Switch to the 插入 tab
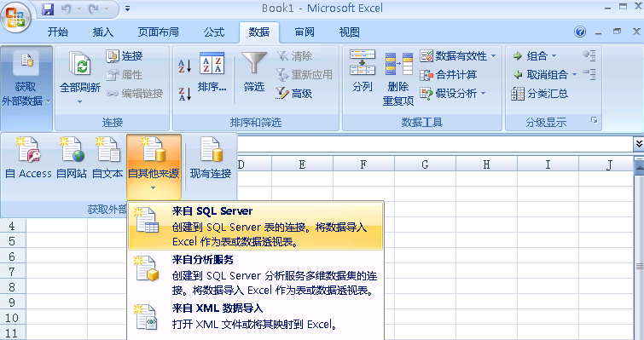This screenshot has width=644, height=340. point(103,32)
